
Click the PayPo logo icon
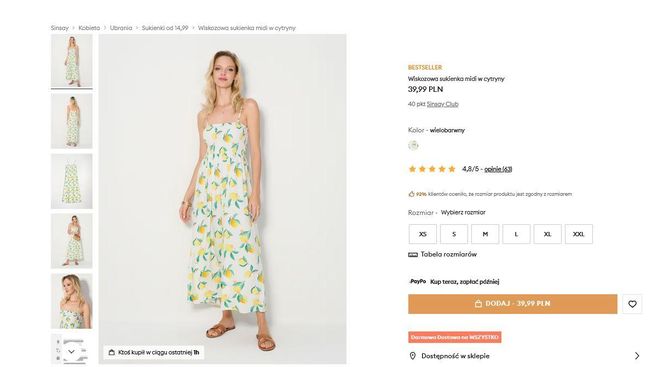[418, 281]
